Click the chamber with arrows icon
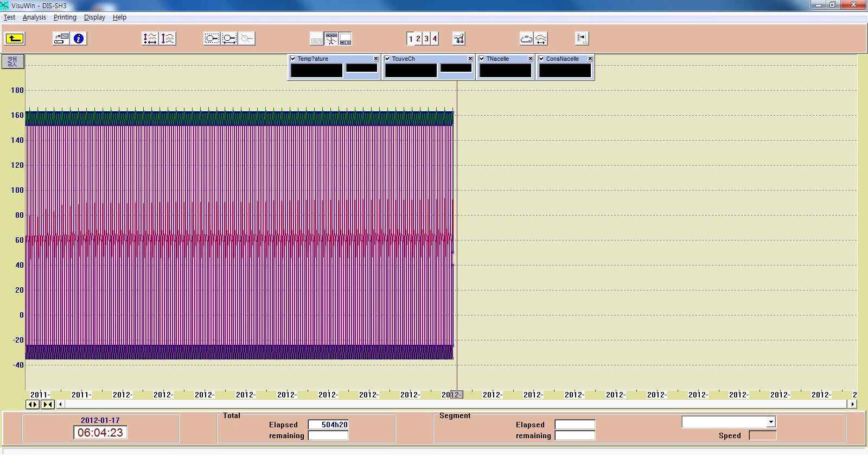This screenshot has height=455, width=868. tap(541, 39)
